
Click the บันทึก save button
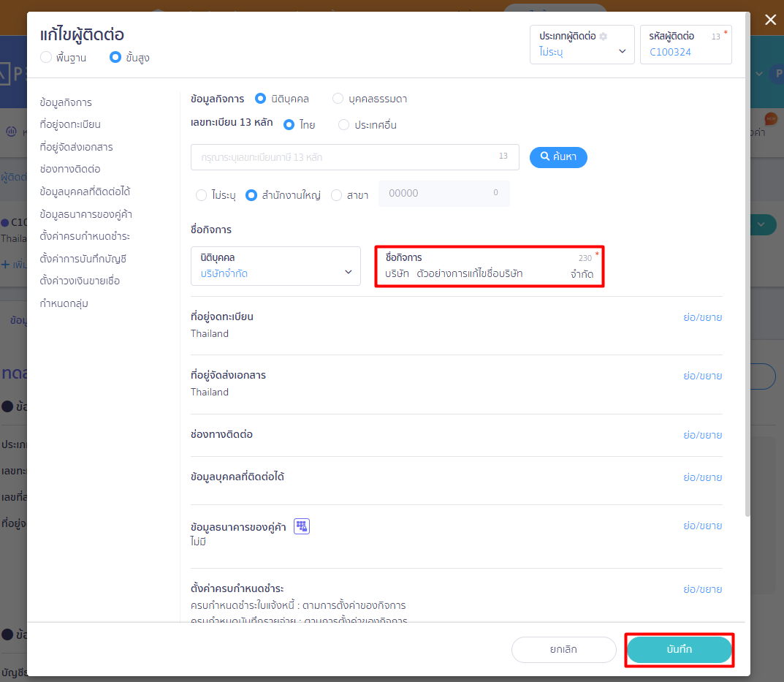coord(679,650)
